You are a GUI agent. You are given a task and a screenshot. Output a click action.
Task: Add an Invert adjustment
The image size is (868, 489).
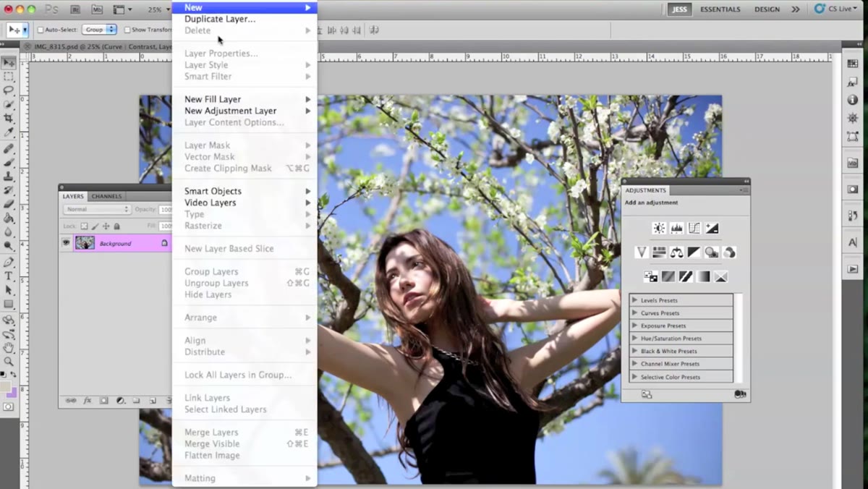click(650, 276)
